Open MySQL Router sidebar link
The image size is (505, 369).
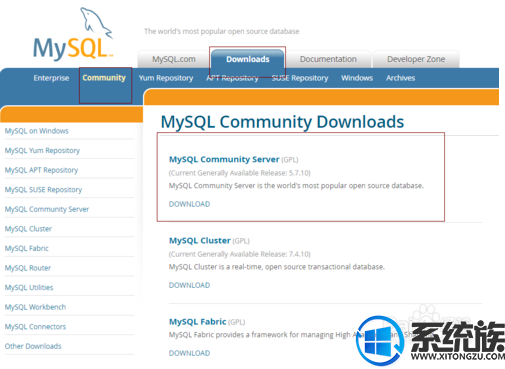tap(28, 268)
